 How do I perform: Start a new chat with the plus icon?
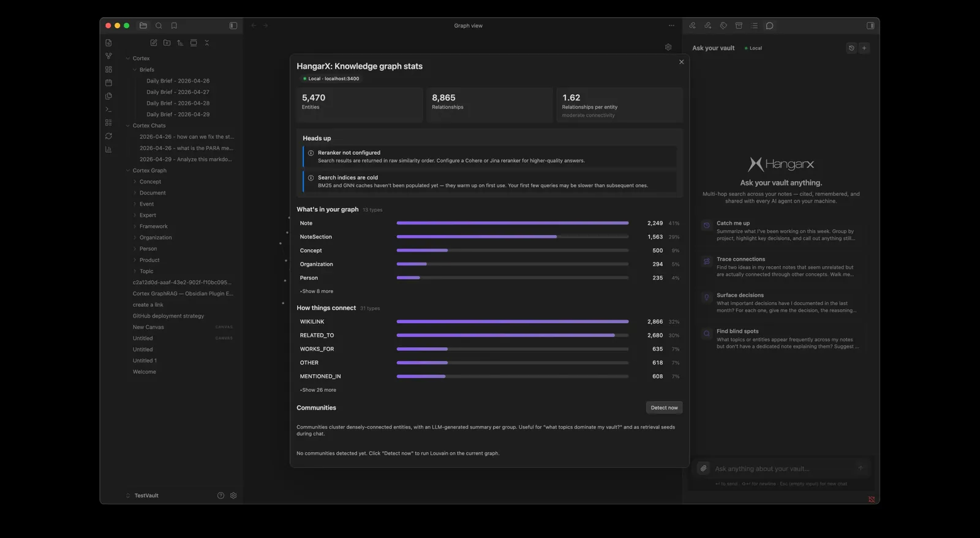pyautogui.click(x=864, y=48)
